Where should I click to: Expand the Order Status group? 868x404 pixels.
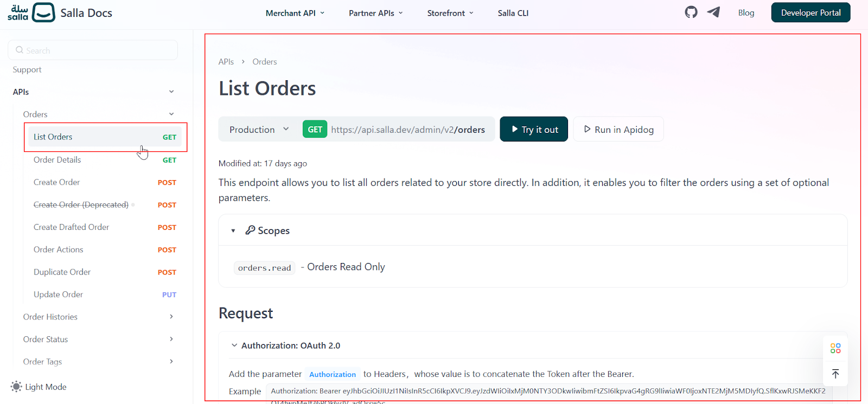(171, 339)
